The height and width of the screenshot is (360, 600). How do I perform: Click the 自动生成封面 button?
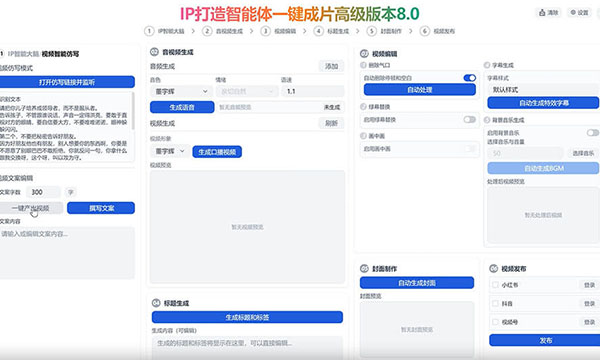417,283
